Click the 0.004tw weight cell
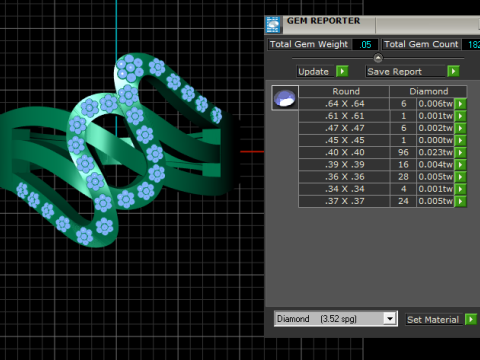 (435, 165)
